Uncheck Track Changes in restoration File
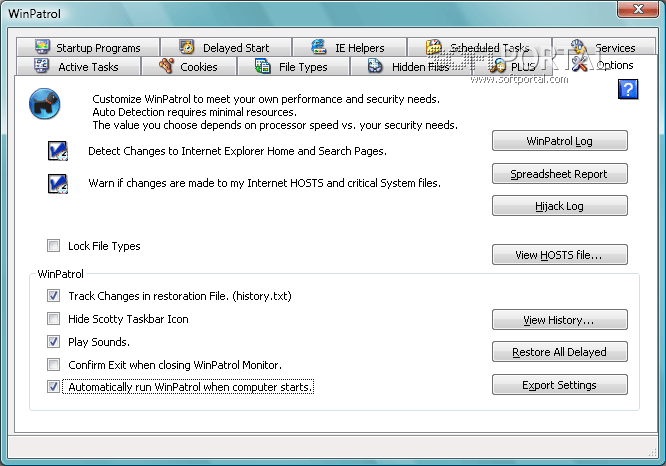The image size is (666, 466). [54, 296]
